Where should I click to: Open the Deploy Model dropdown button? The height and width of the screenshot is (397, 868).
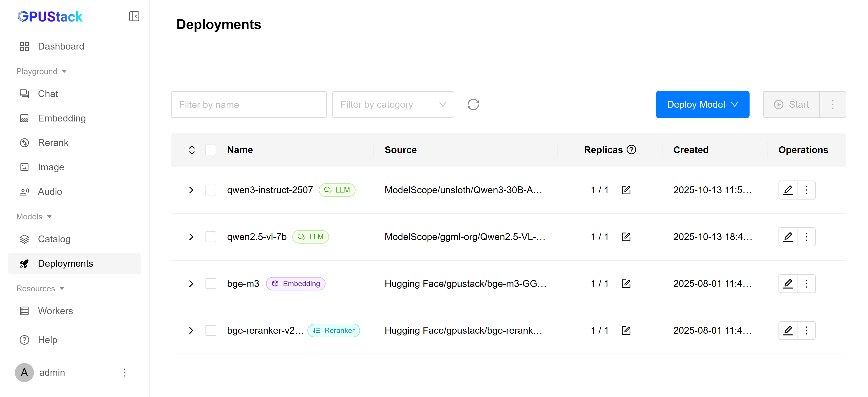702,105
